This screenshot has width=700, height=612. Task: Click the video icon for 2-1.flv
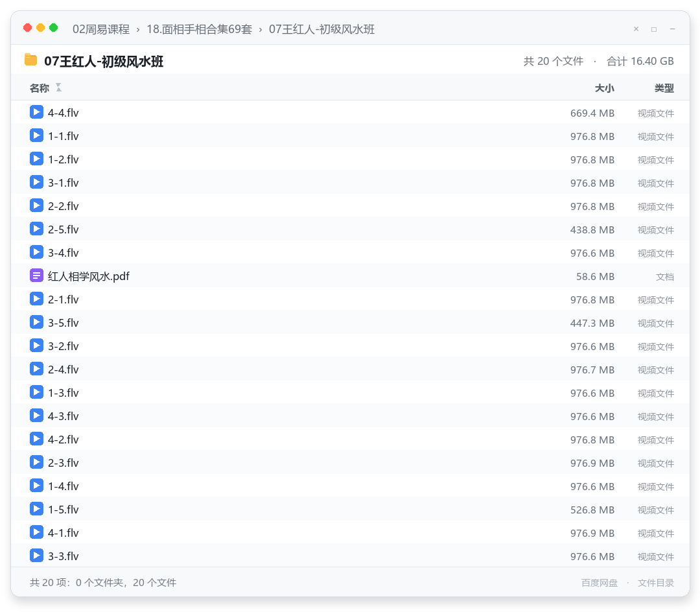[x=36, y=299]
